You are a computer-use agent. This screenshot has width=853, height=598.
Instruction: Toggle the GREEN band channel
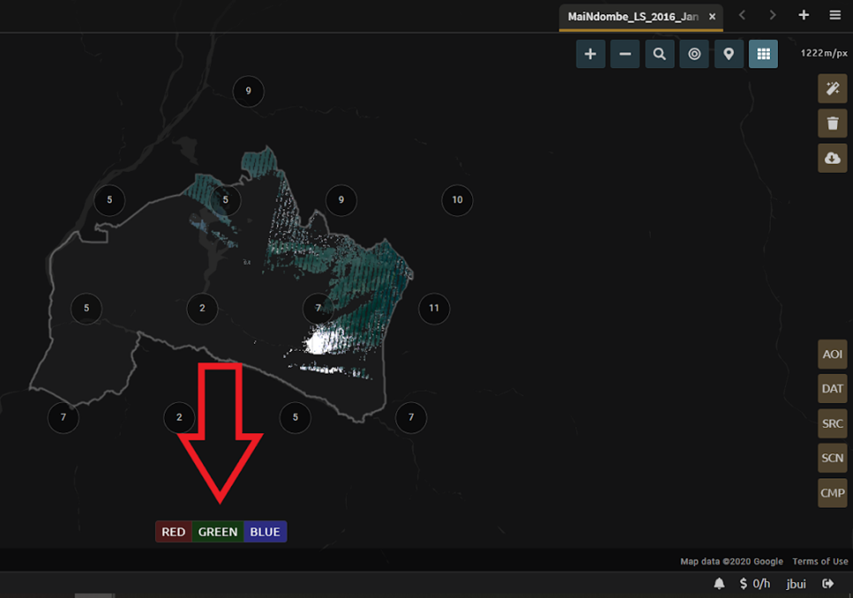[x=218, y=532]
